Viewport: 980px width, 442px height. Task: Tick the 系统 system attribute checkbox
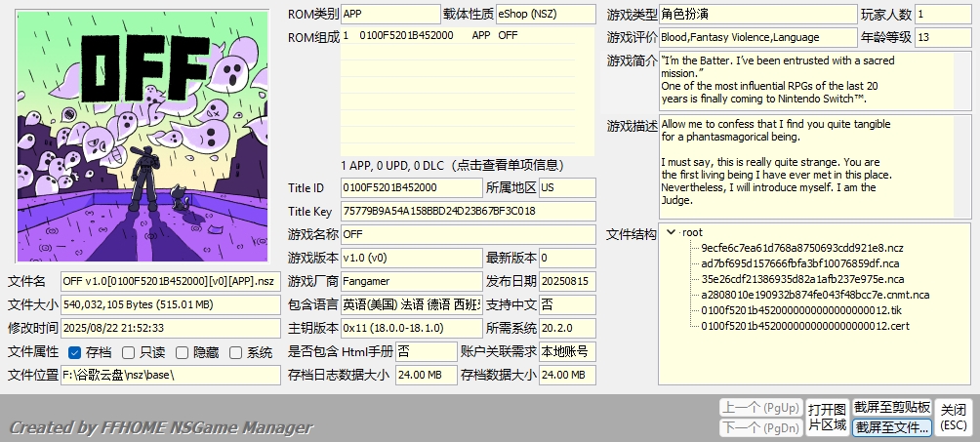[235, 352]
